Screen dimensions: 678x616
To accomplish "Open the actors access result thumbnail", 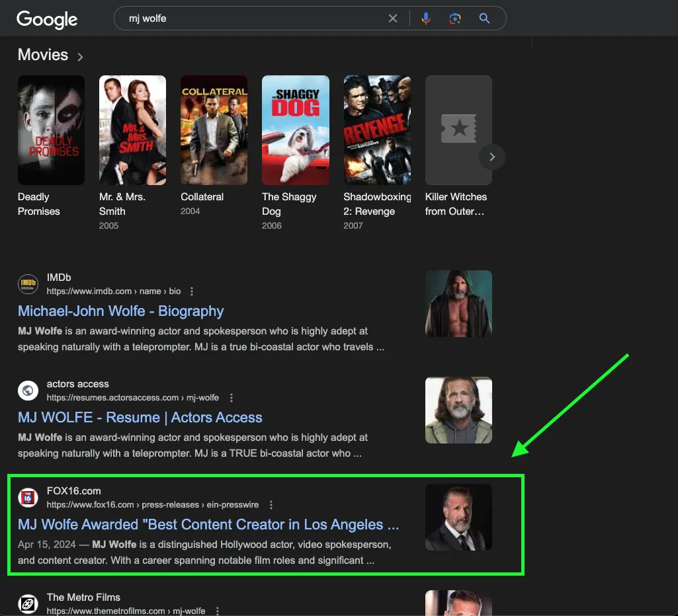I will pos(458,410).
